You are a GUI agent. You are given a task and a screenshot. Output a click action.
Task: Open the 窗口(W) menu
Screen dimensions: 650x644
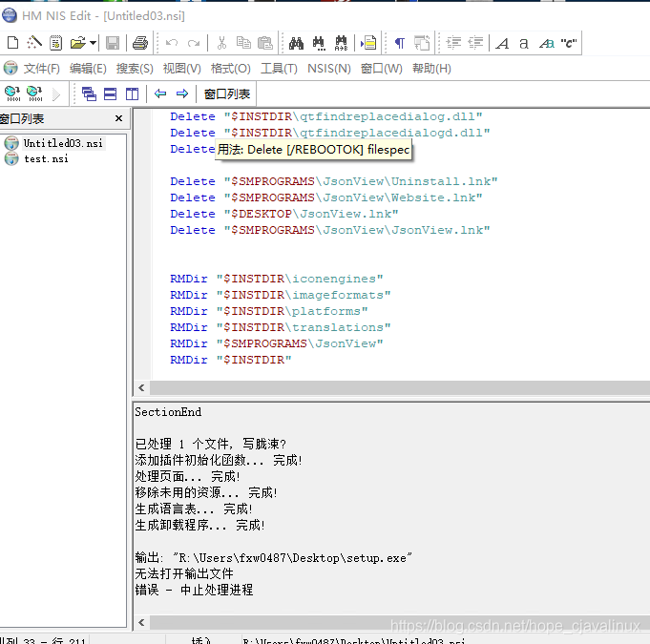click(382, 69)
